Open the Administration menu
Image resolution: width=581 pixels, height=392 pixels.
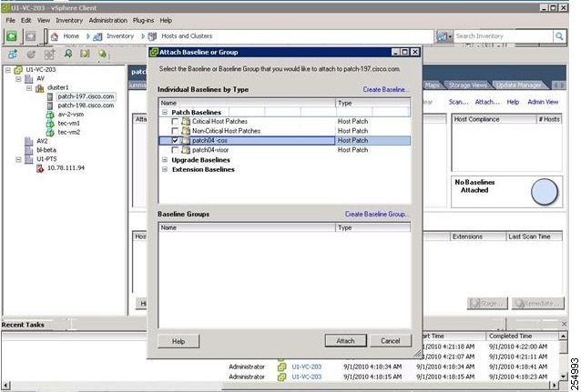[x=107, y=20]
